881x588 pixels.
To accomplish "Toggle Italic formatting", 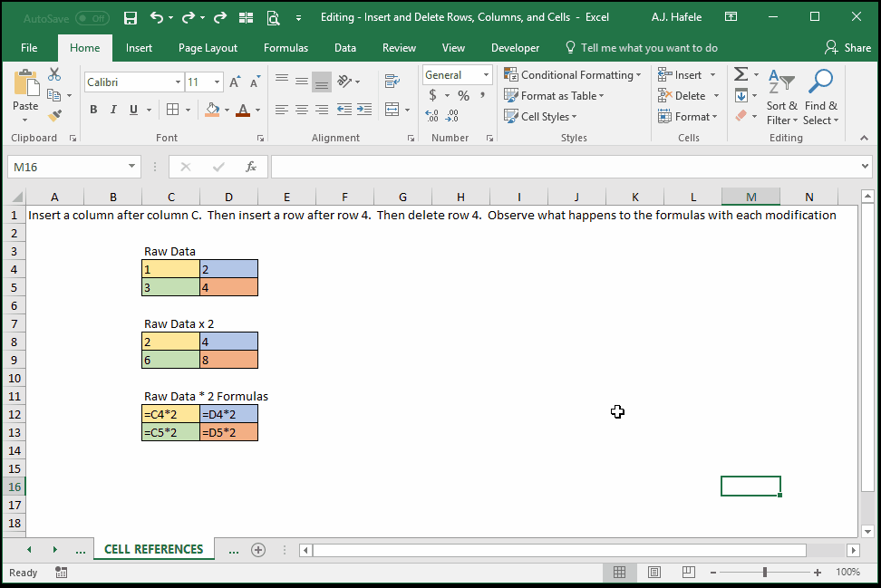I will tap(113, 110).
